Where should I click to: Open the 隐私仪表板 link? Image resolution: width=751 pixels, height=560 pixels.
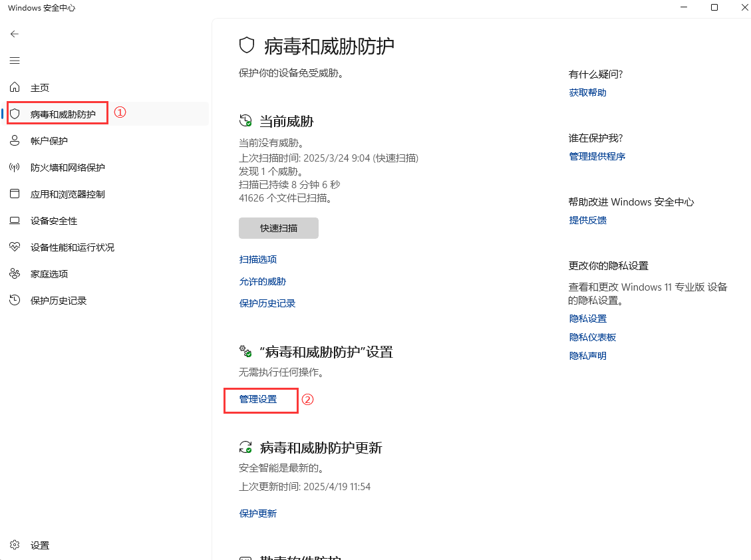[x=593, y=337]
